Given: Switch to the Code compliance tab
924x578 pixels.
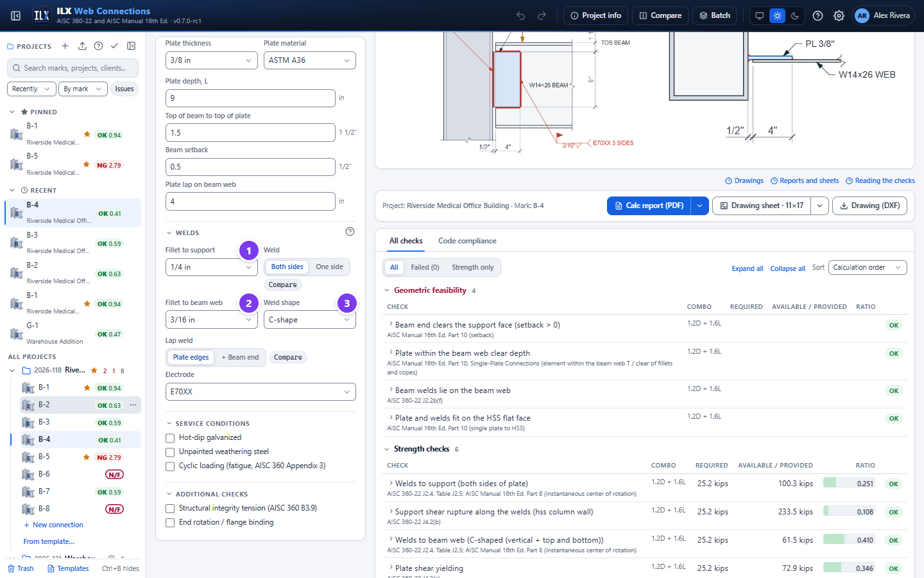Looking at the screenshot, I should pyautogui.click(x=467, y=241).
